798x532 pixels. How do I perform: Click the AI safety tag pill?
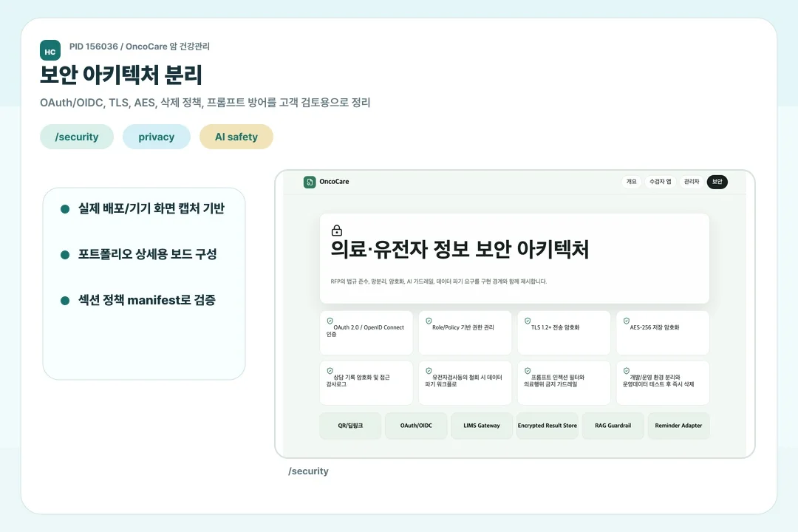[x=236, y=137]
